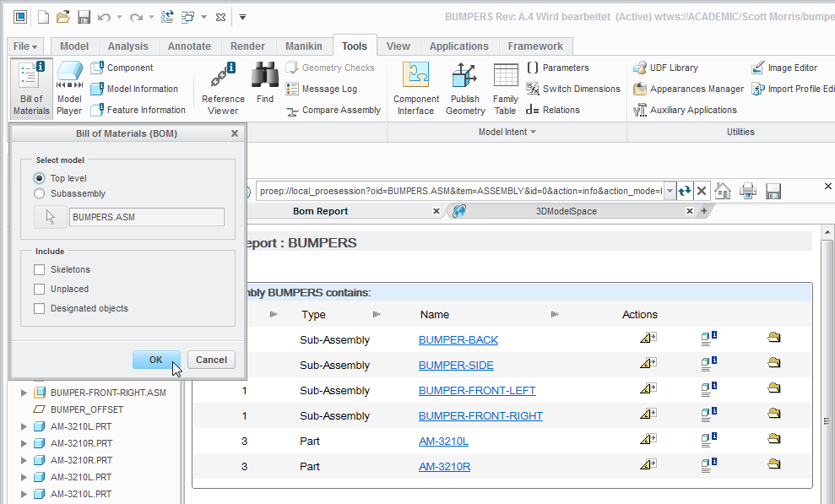Open the Undo history dropdown arrow
The image size is (835, 504).
[x=119, y=17]
